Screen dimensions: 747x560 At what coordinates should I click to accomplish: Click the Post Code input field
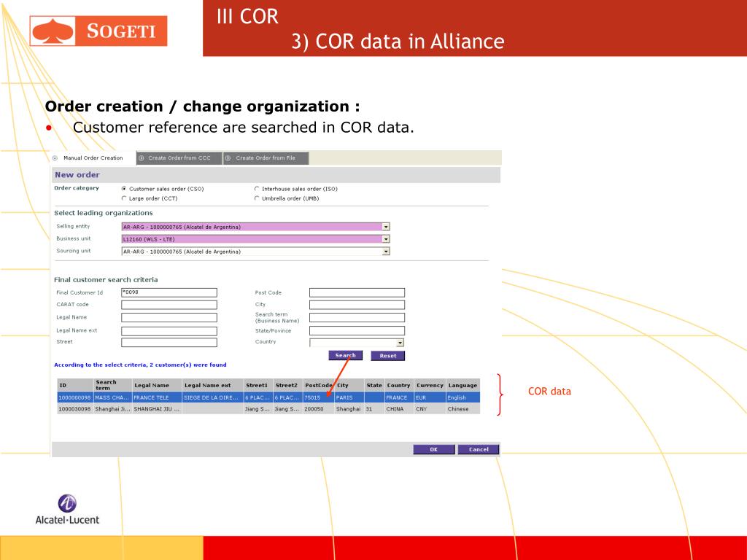(x=357, y=292)
